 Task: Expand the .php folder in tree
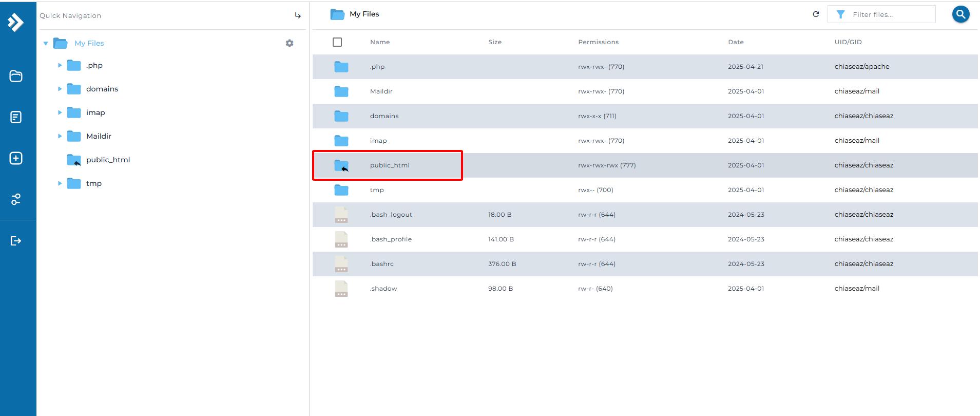60,65
